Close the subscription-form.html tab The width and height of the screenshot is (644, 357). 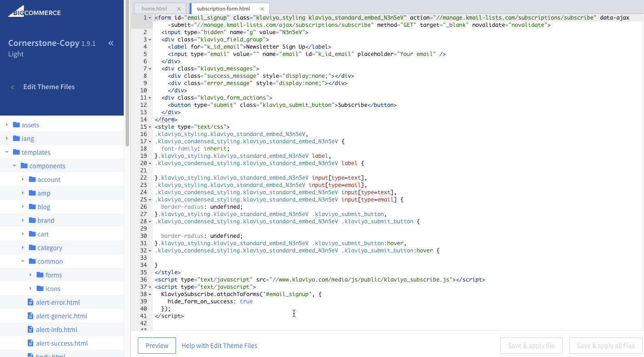click(262, 8)
